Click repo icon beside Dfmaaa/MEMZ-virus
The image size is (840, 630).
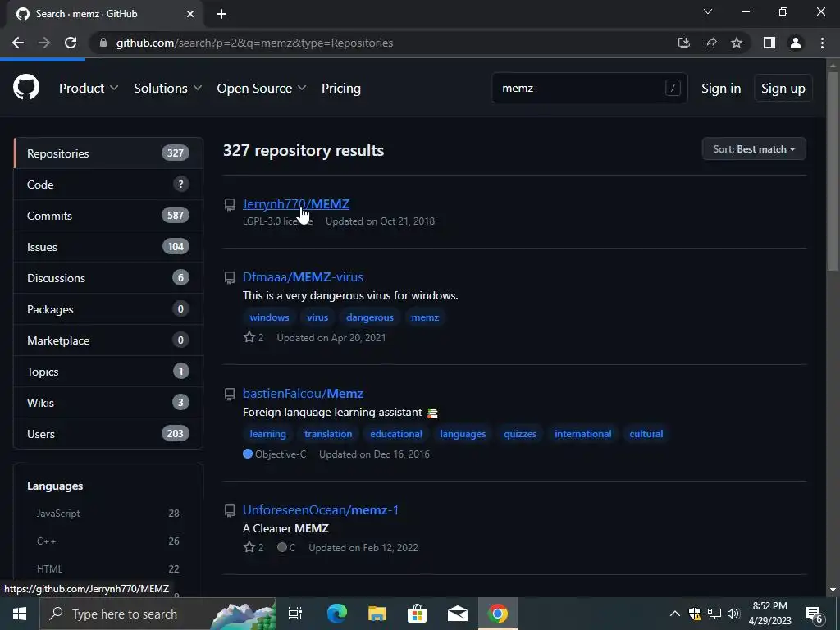point(230,277)
